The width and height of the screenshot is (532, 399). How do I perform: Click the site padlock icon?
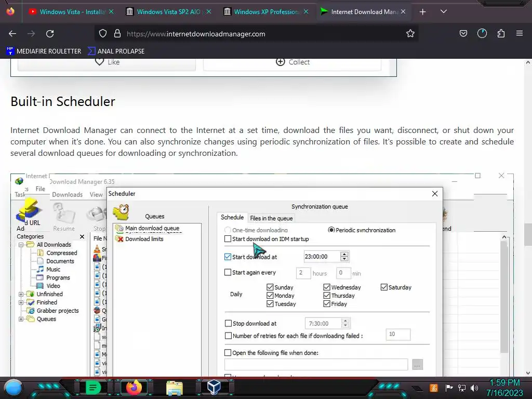coord(117,34)
